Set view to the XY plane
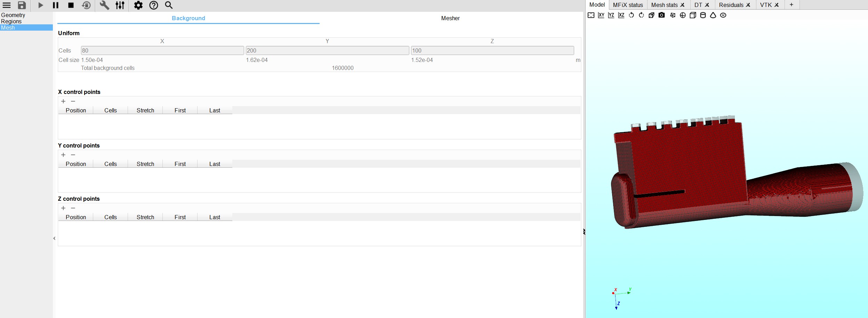 pyautogui.click(x=601, y=15)
